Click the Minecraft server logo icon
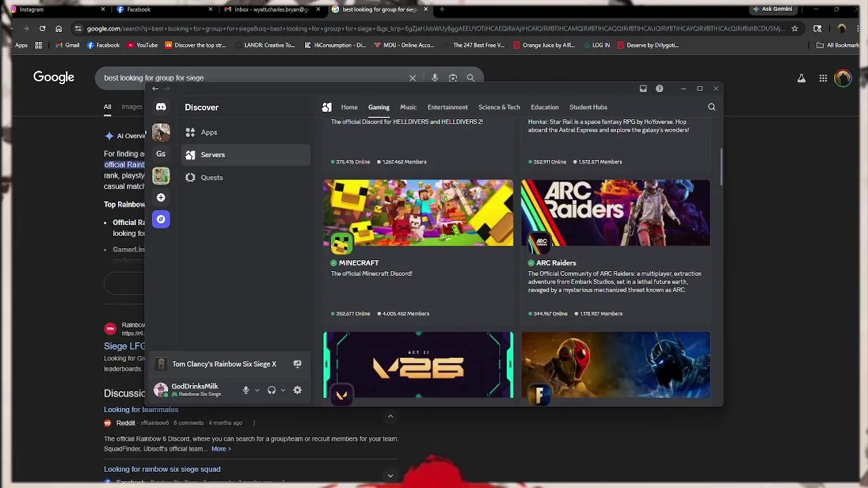This screenshot has height=488, width=868. coord(342,243)
